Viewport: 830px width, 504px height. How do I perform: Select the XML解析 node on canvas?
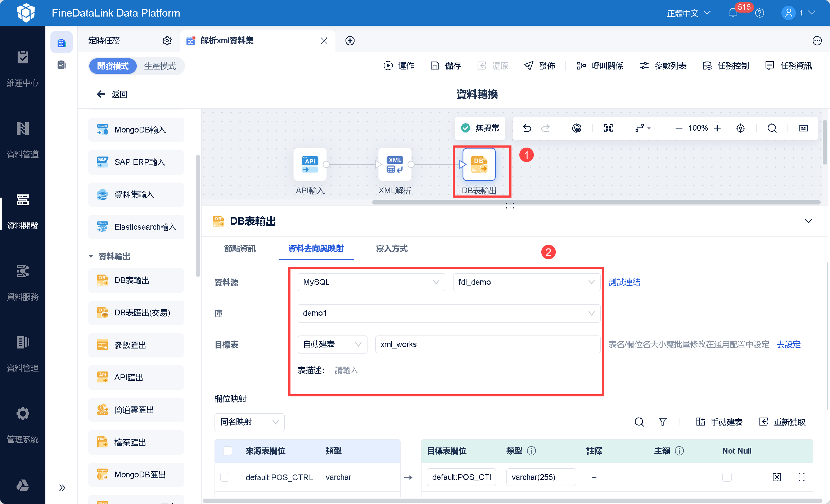395,165
